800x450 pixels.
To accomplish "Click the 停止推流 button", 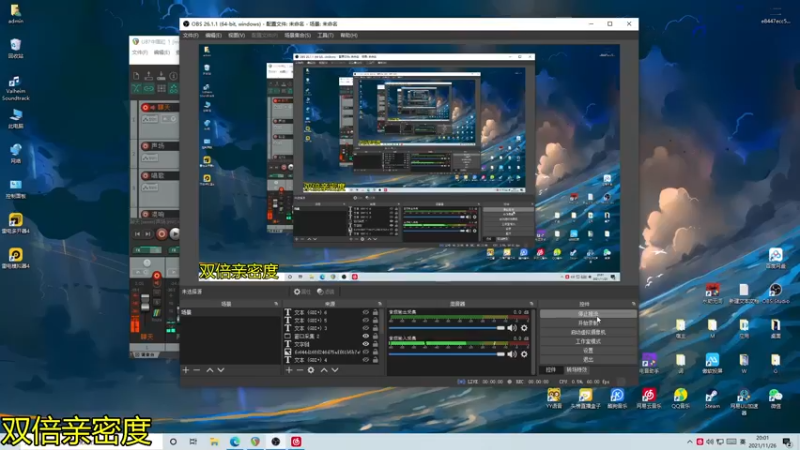I will 587,313.
